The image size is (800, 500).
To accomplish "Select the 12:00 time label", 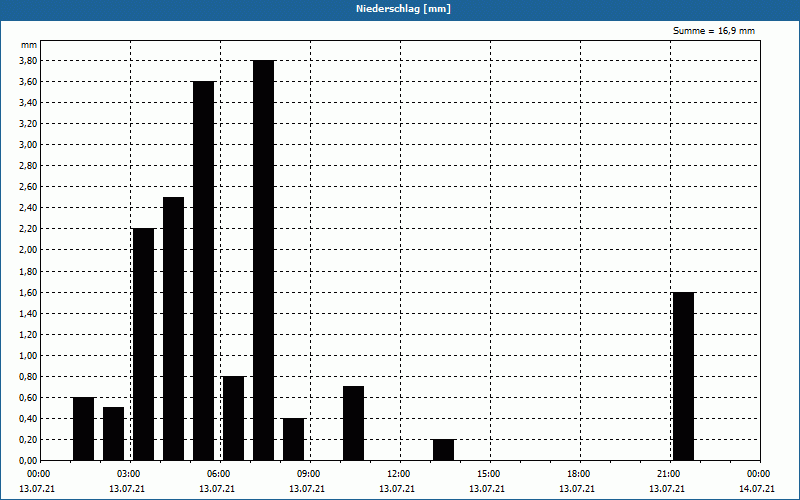I will [x=398, y=474].
